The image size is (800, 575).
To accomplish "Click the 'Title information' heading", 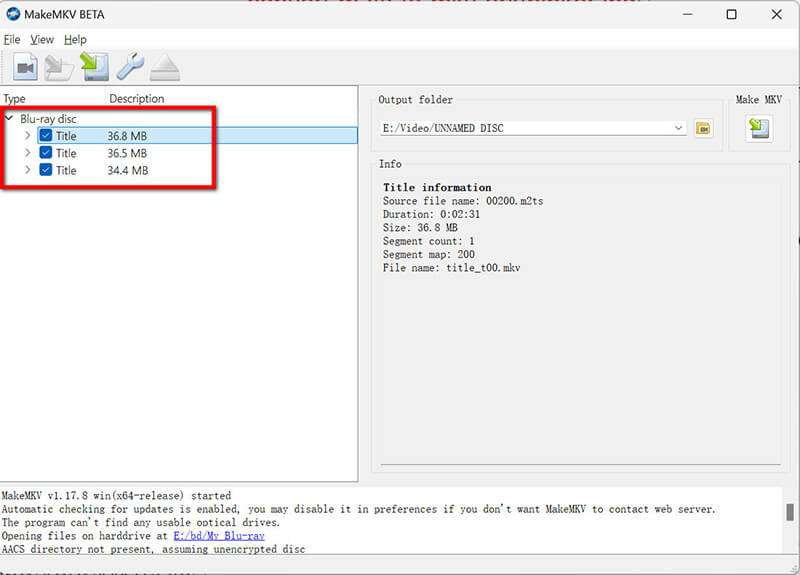I will (437, 187).
